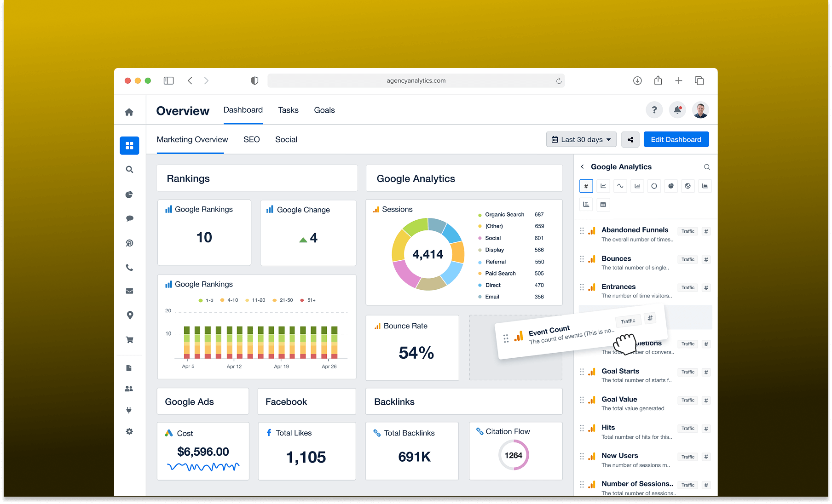The image size is (832, 504).
Task: Open the help question mark button
Action: [x=654, y=110]
